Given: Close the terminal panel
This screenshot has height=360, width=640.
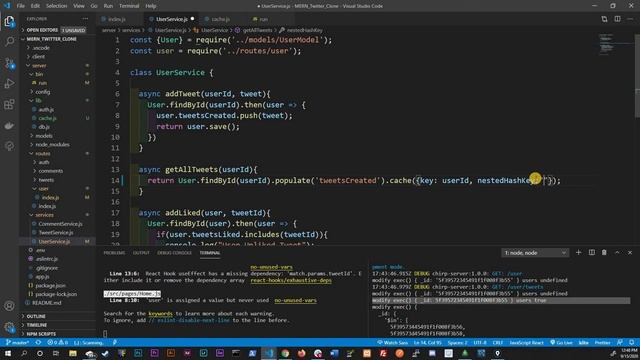Looking at the screenshot, I should click(x=630, y=253).
